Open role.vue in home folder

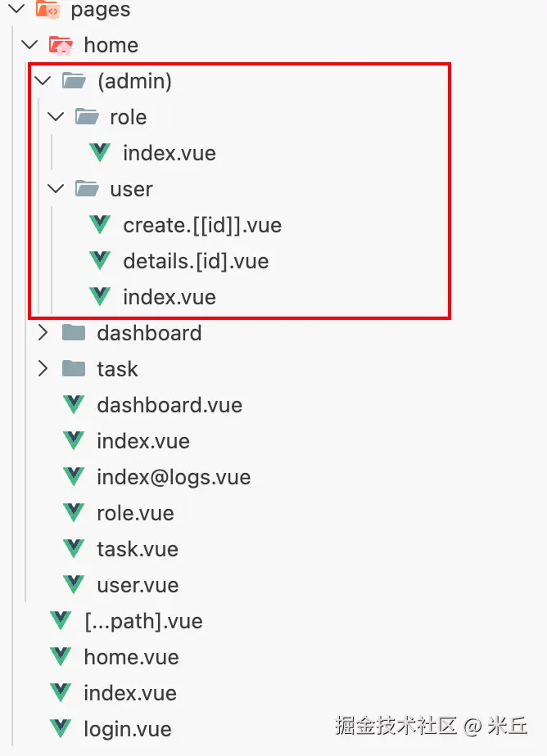135,513
